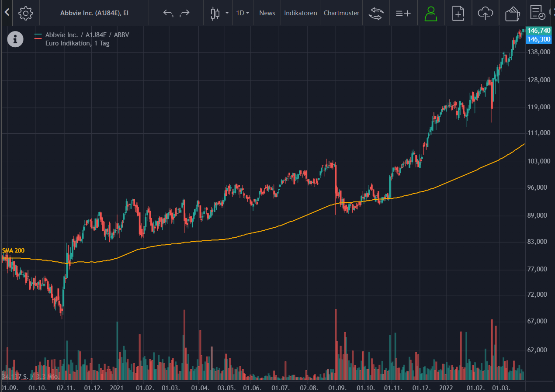This screenshot has height=392, width=555.
Task: Click the 119,000 price axis label
Action: (x=539, y=107)
